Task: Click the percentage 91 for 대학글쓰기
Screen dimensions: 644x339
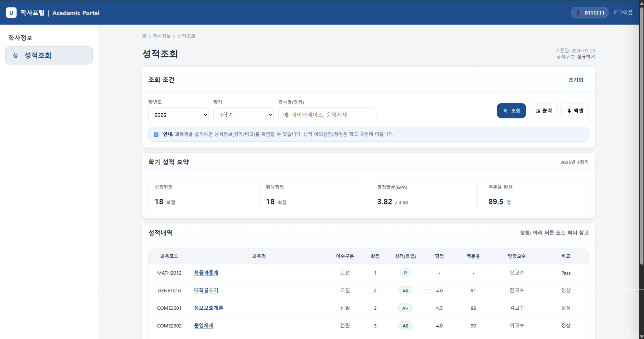Action: point(473,291)
